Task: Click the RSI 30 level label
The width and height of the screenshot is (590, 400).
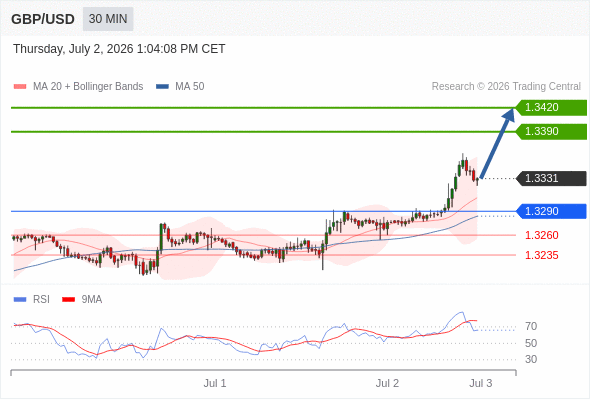Action: click(531, 359)
